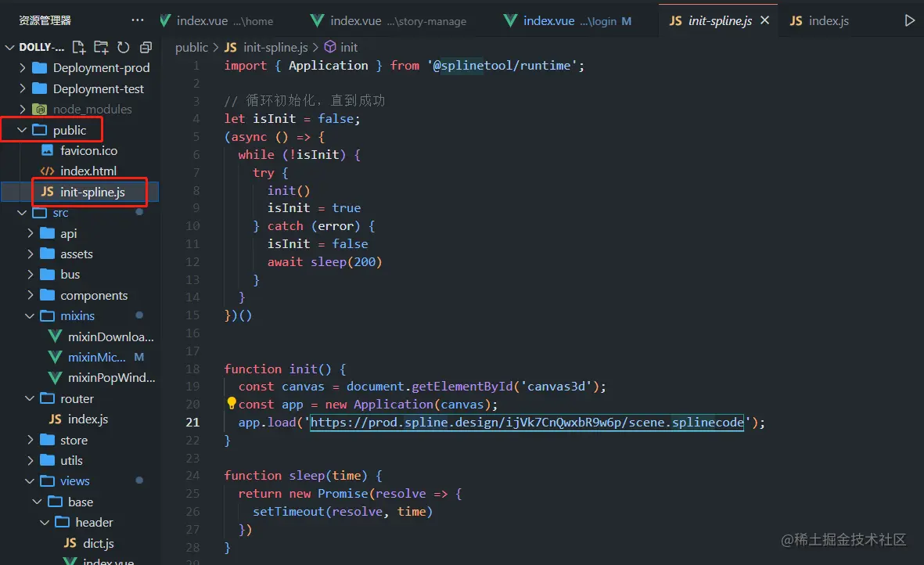Collapse the public folder
Screen dimensions: 924x565
pos(22,130)
